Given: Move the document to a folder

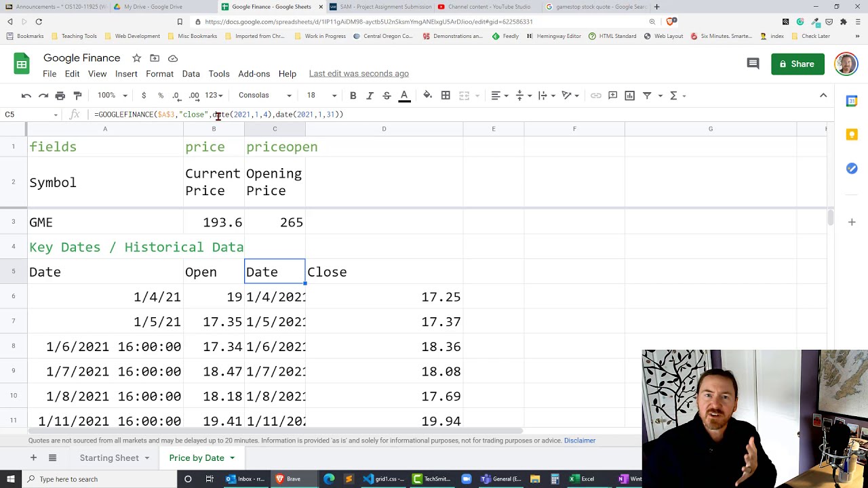Looking at the screenshot, I should click(155, 58).
